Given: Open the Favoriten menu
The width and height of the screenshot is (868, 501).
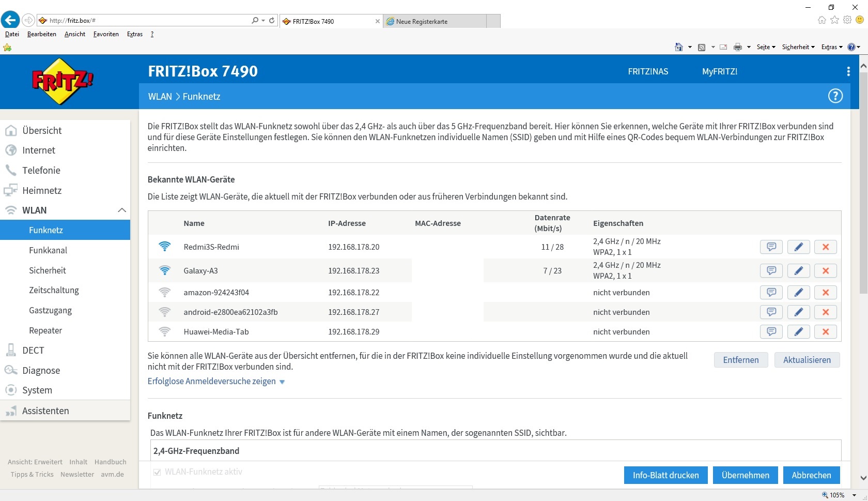Looking at the screenshot, I should pyautogui.click(x=106, y=34).
